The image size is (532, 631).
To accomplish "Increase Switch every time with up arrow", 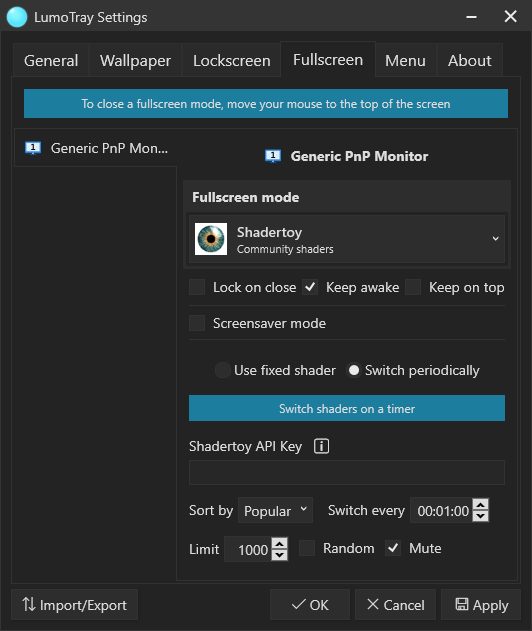I will pyautogui.click(x=480, y=504).
